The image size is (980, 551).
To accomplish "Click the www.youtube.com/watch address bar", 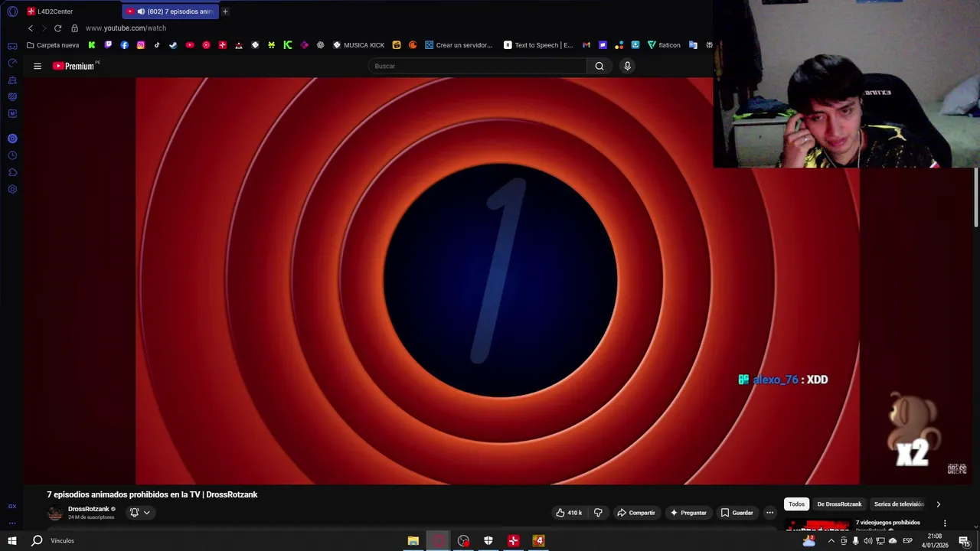I will (x=126, y=28).
